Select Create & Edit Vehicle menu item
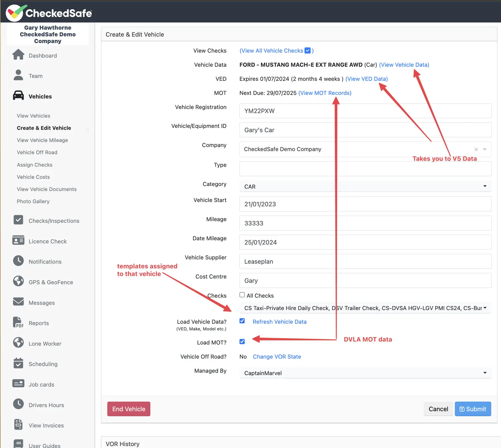 [44, 128]
